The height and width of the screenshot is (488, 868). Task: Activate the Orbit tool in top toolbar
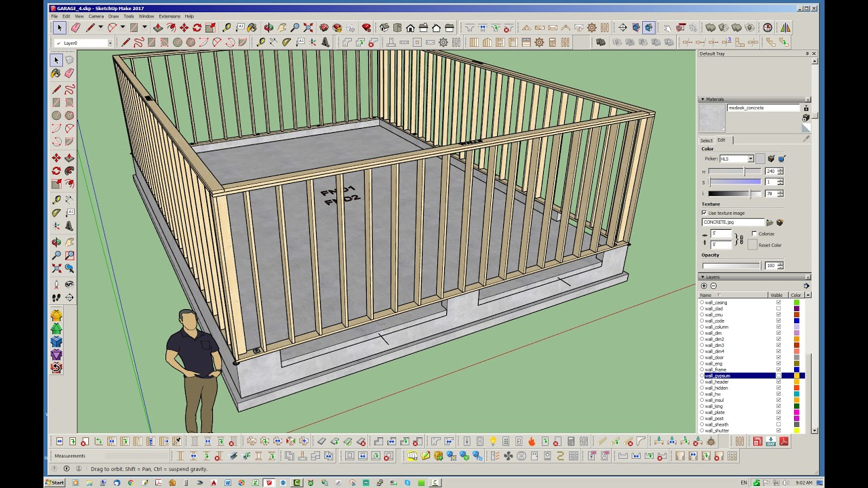coord(269,28)
